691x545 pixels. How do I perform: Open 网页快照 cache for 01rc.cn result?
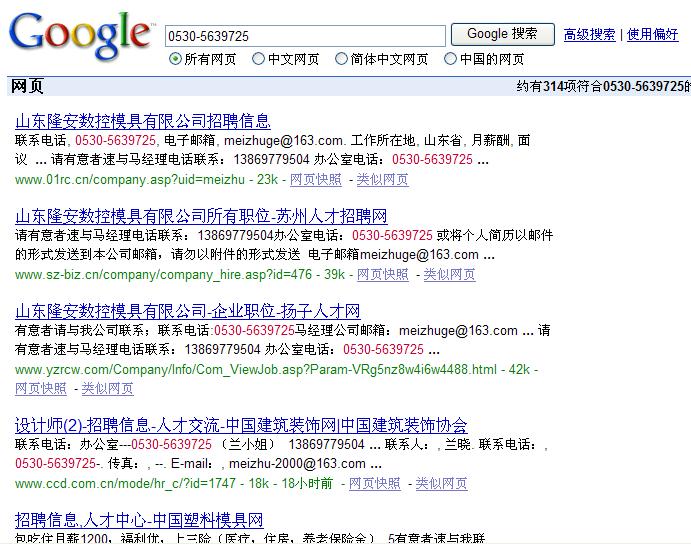(315, 180)
